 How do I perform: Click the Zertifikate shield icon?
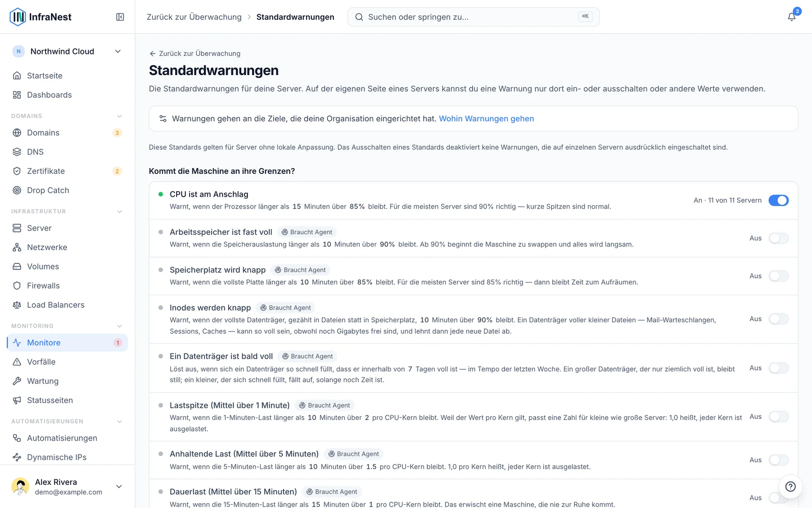point(17,171)
